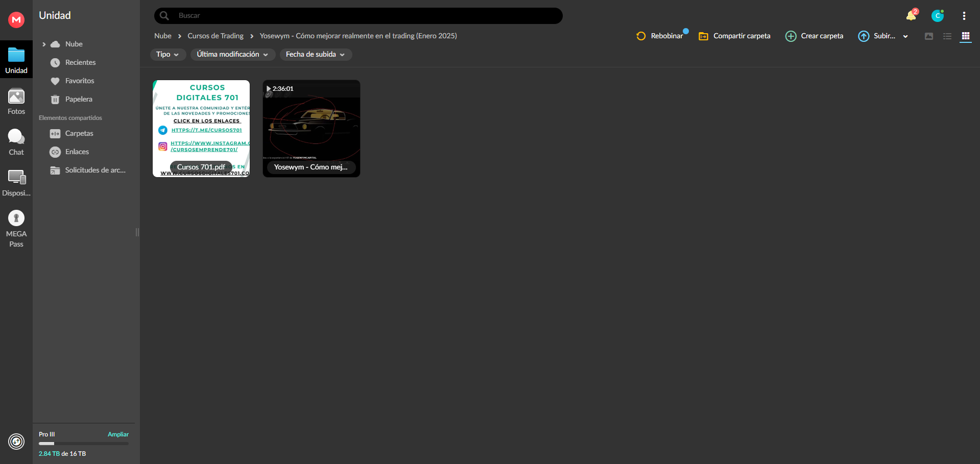The height and width of the screenshot is (464, 980).
Task: Click Subir upload button
Action: coord(877,36)
